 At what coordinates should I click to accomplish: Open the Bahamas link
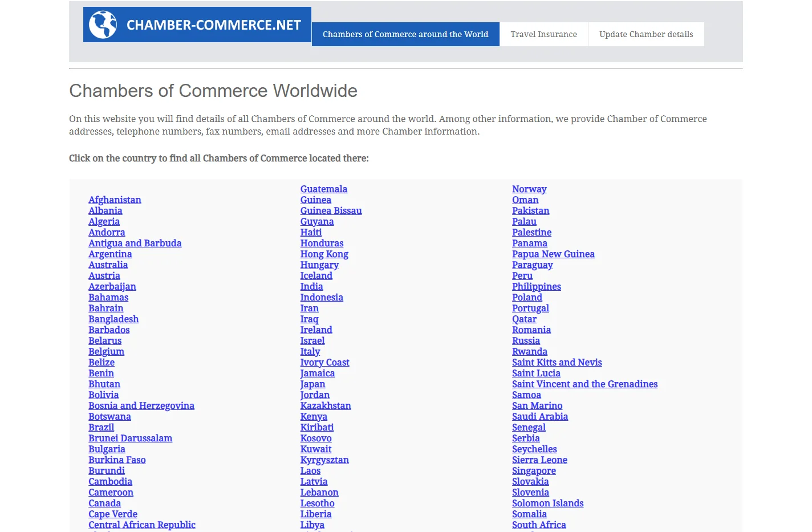tap(108, 297)
